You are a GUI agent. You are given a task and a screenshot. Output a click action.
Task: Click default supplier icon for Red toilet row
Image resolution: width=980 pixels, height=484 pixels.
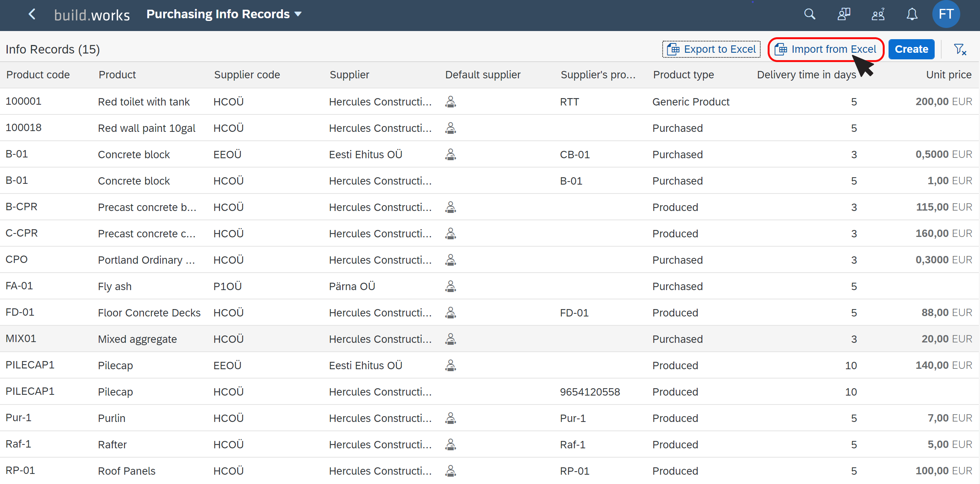pos(450,102)
